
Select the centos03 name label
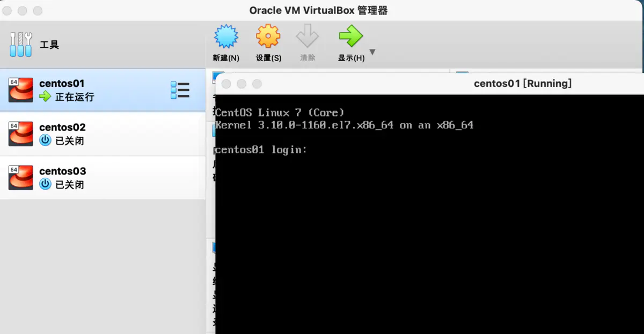(62, 171)
